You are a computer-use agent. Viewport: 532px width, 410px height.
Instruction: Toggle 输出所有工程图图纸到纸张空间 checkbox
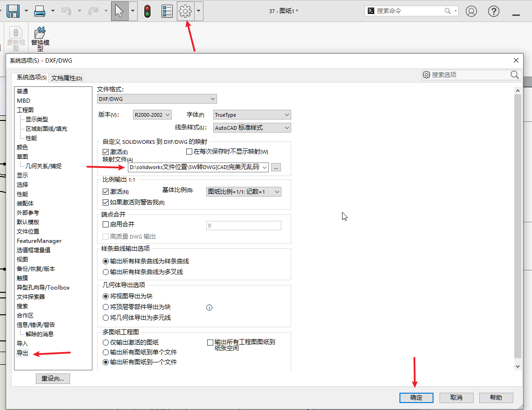(210, 342)
